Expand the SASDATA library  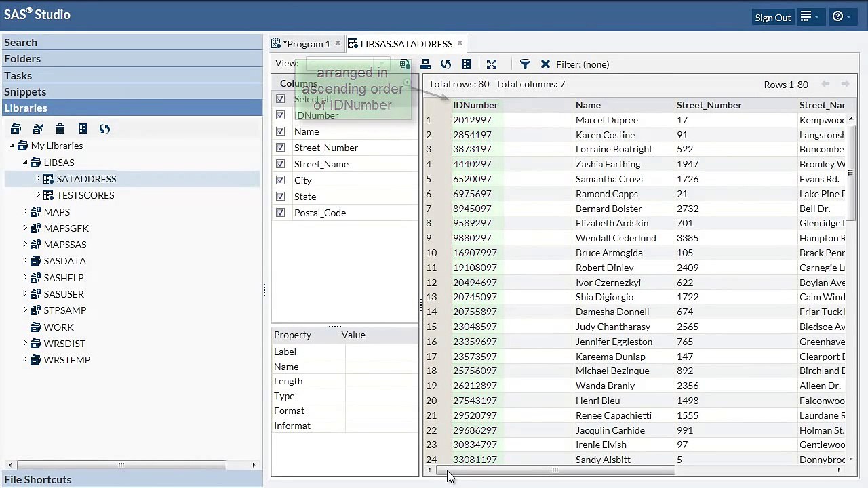click(x=25, y=261)
